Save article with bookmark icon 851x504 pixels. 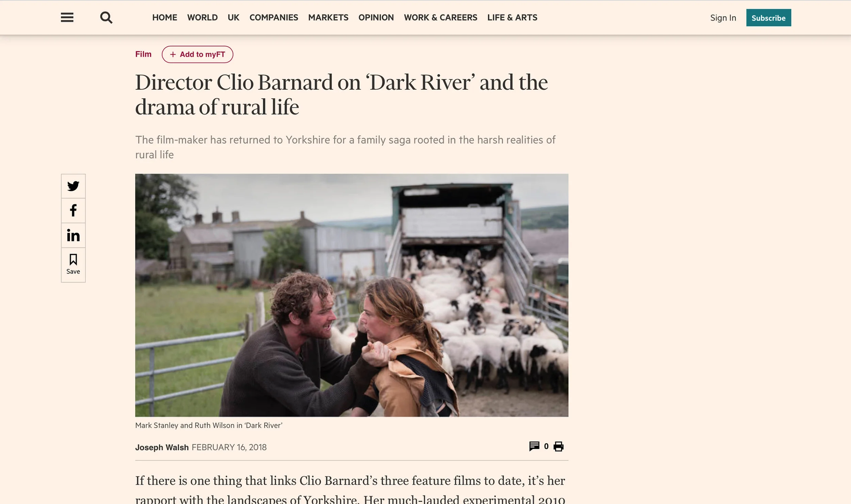point(73,265)
